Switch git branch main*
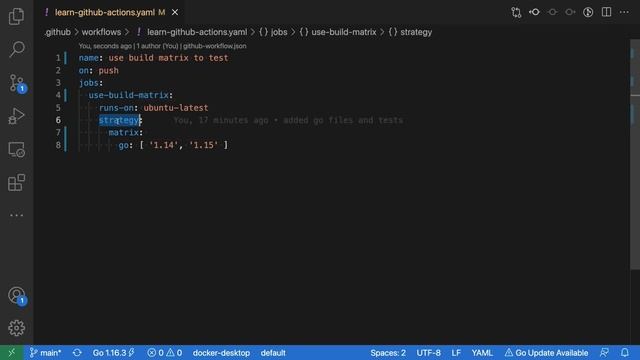The height and width of the screenshot is (360, 640). tap(45, 353)
